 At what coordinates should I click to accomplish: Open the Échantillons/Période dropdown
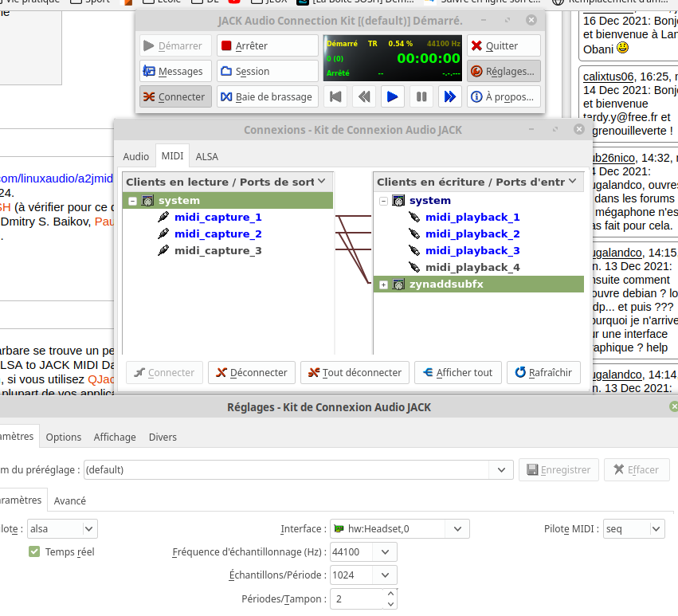tap(363, 575)
